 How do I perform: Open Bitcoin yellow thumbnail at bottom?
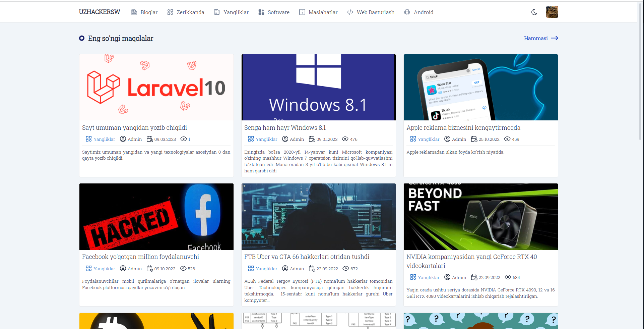156,321
